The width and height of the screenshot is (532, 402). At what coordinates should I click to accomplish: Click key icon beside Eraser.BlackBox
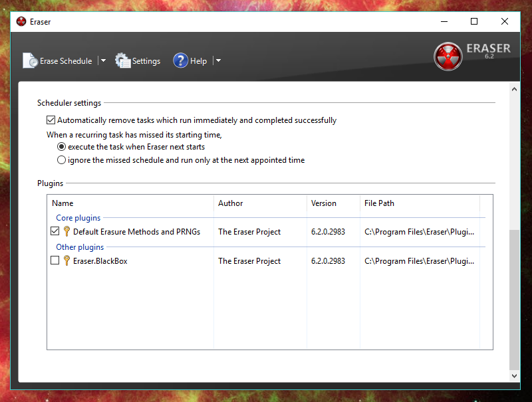click(x=66, y=260)
